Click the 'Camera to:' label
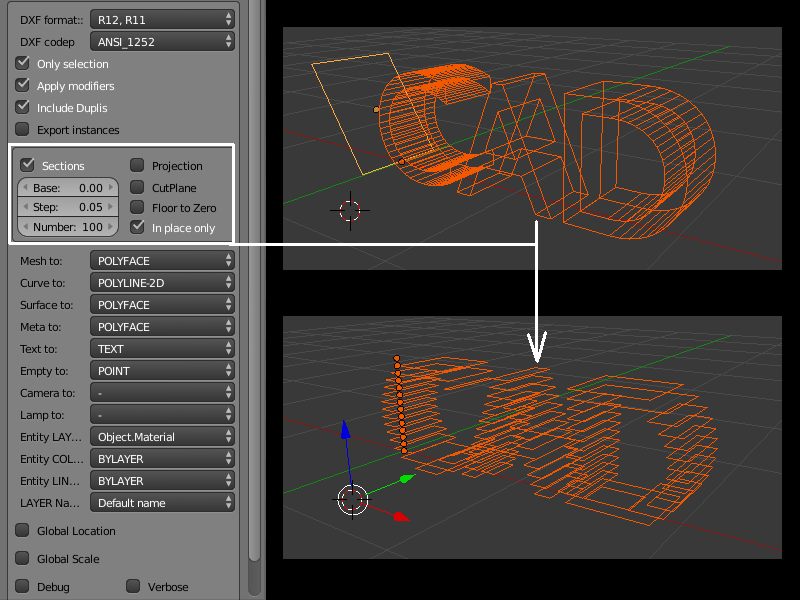800x600 pixels. (47, 393)
